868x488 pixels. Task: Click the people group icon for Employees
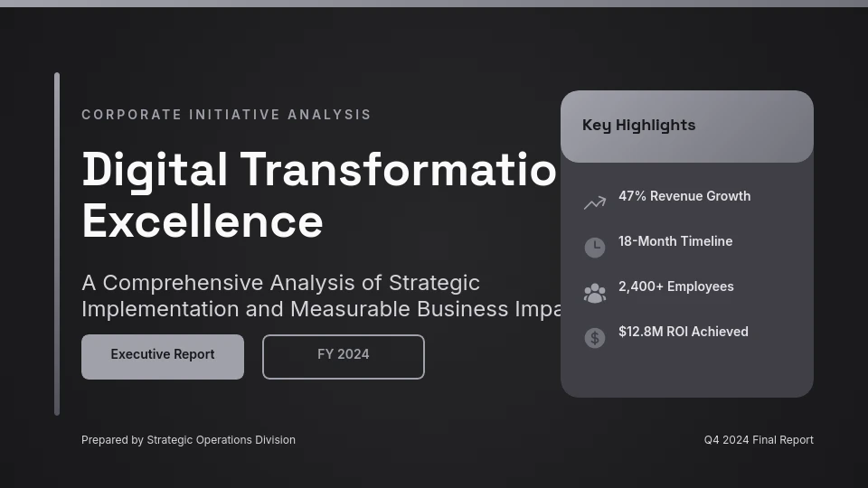(x=594, y=293)
